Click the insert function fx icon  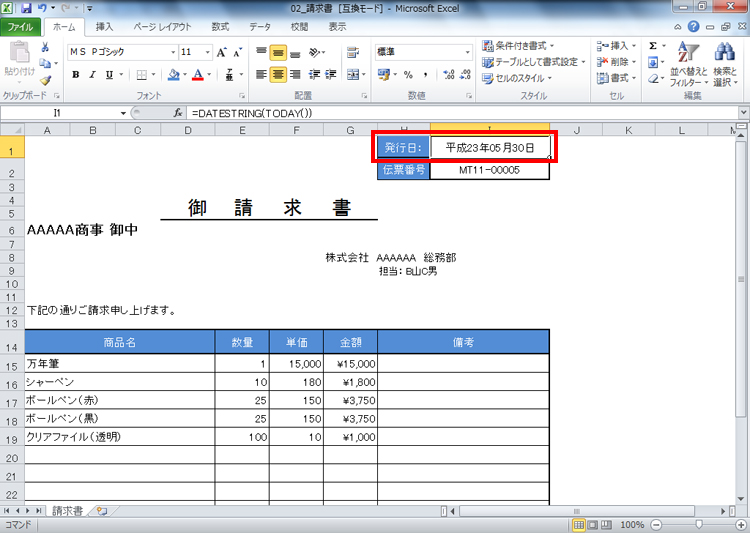click(177, 113)
